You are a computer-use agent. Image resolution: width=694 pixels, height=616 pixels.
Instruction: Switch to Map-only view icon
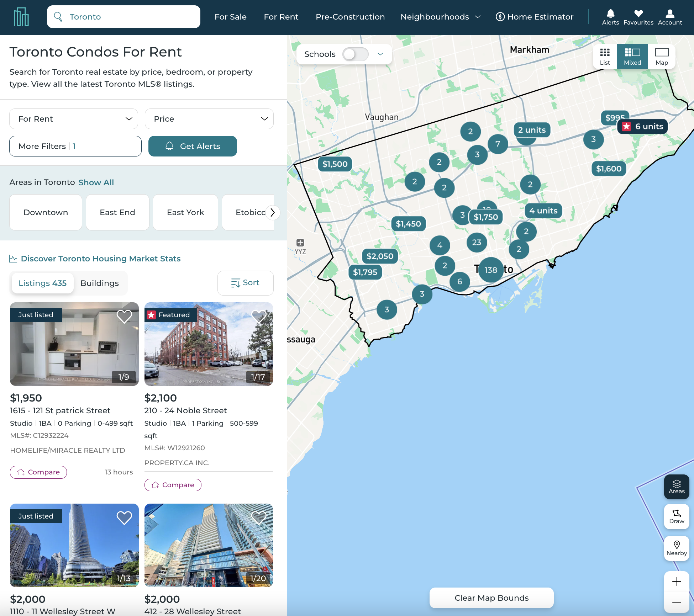[662, 56]
